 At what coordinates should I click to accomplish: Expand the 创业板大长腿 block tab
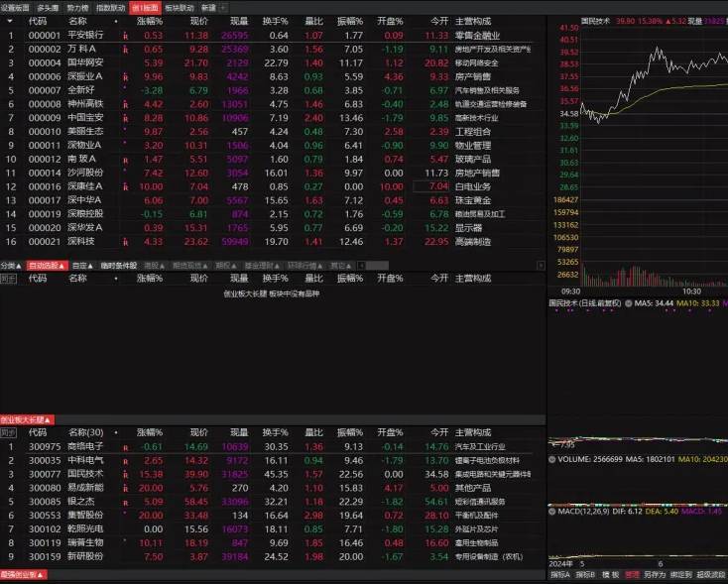pyautogui.click(x=27, y=420)
